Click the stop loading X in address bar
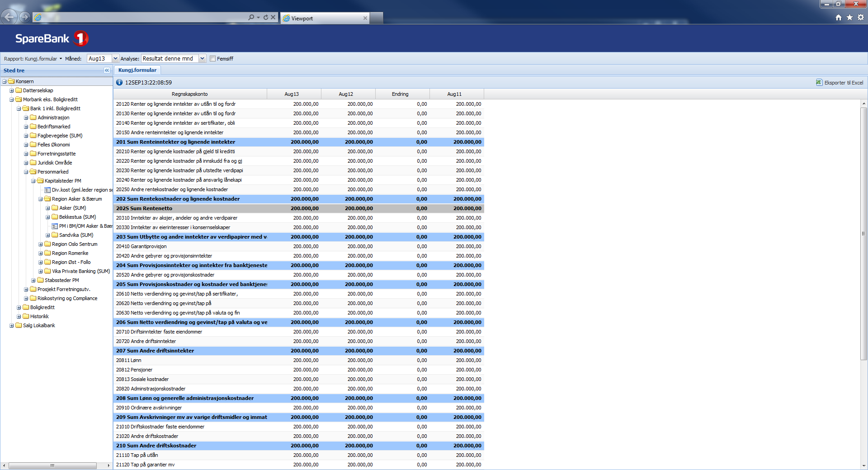868x470 pixels. [273, 17]
